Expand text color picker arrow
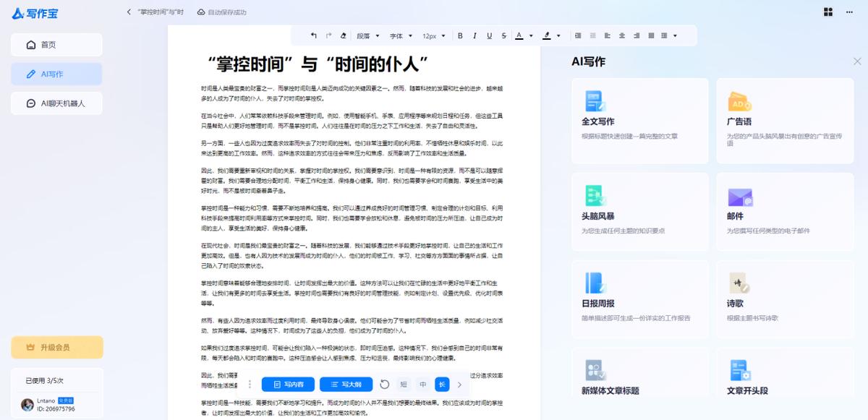 coord(531,35)
